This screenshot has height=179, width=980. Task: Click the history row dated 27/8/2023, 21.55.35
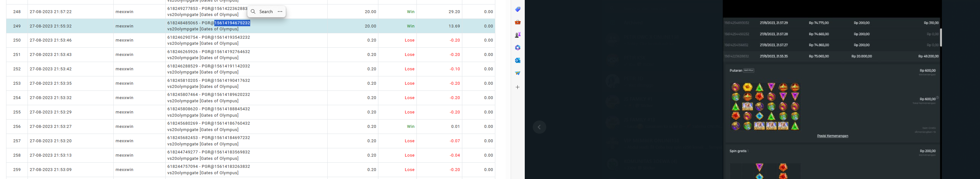[831, 56]
